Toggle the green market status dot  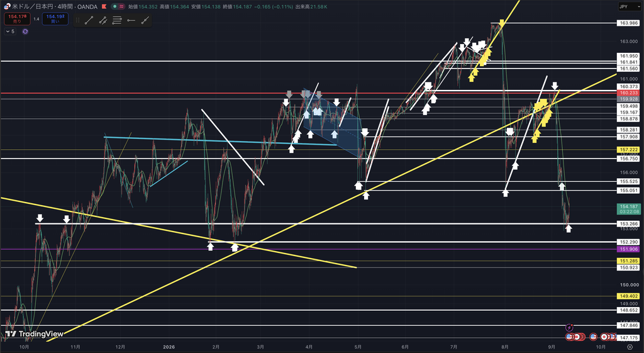(114, 6)
